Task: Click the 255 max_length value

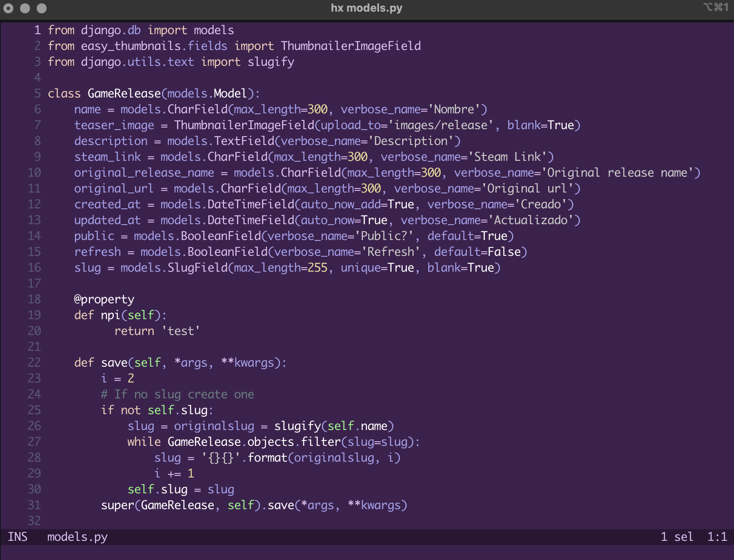Action: [317, 267]
